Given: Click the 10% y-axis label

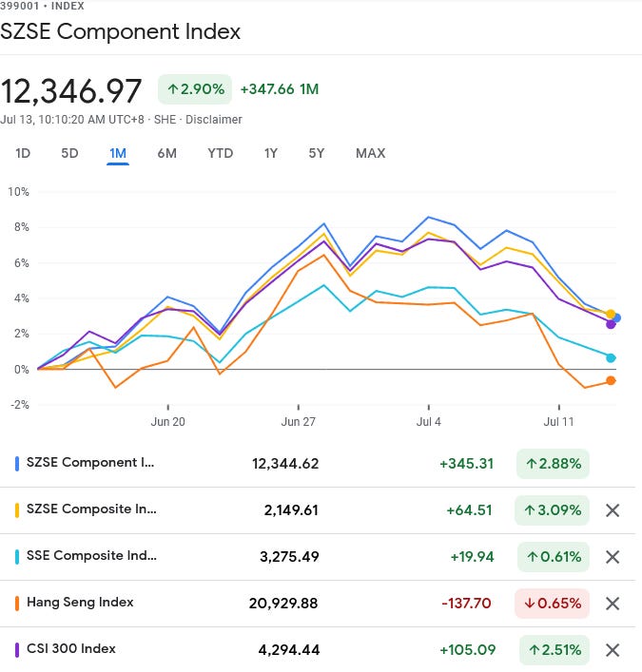Looking at the screenshot, I should point(18,192).
